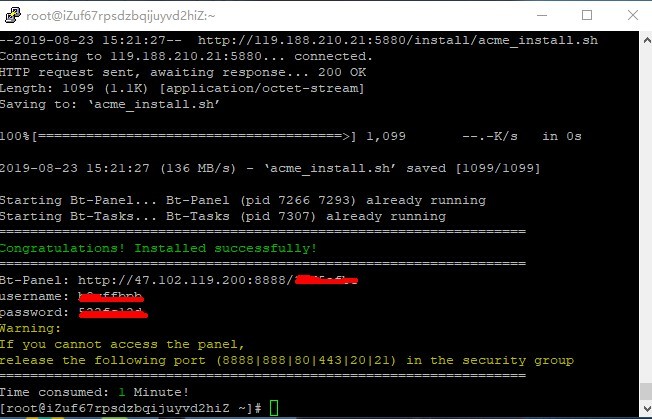Click the scrollbar up arrow
The width and height of the screenshot is (652, 419).
[x=647, y=40]
